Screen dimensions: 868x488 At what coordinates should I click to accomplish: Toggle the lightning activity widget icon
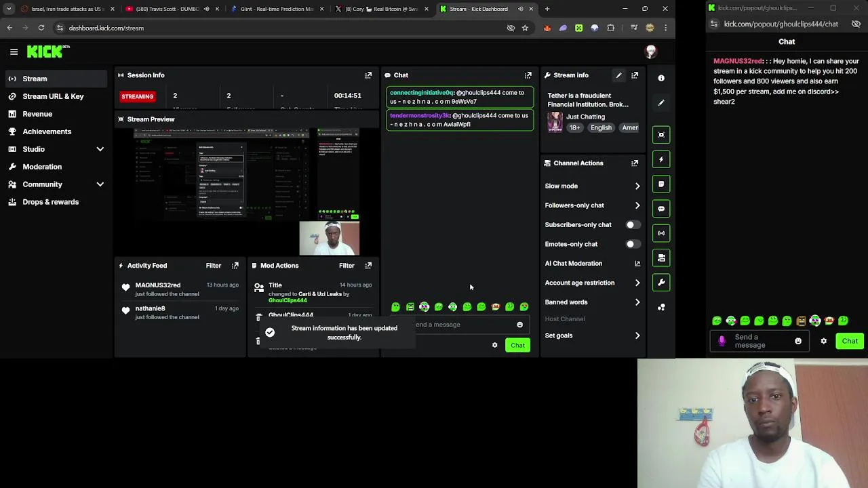661,159
